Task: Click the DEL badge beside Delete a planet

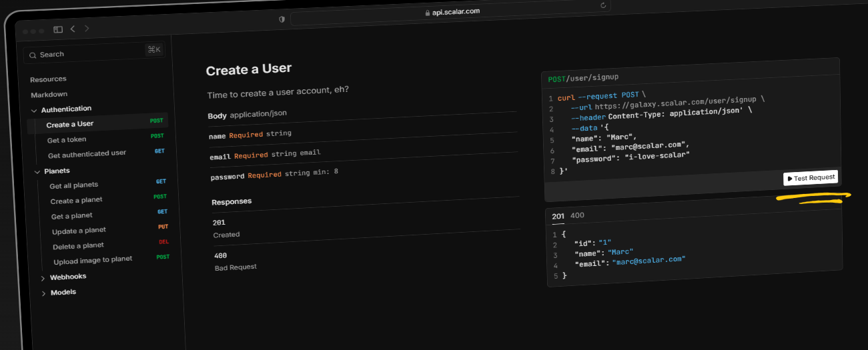Action: coord(164,241)
